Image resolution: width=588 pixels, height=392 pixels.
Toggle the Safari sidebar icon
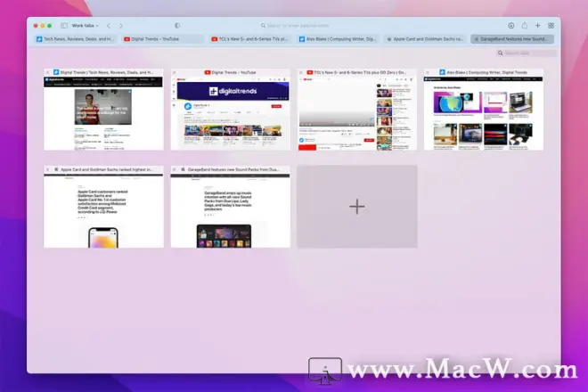pyautogui.click(x=64, y=26)
